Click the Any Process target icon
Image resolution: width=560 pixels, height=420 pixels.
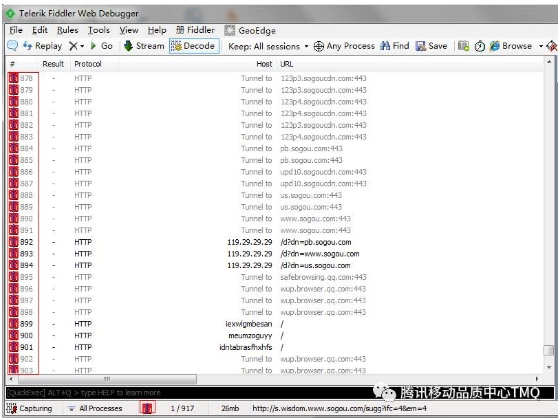pos(319,46)
